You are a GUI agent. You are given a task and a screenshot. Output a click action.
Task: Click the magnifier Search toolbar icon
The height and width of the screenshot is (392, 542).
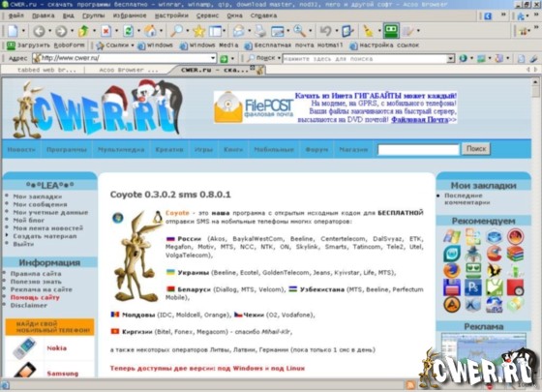tap(176, 31)
